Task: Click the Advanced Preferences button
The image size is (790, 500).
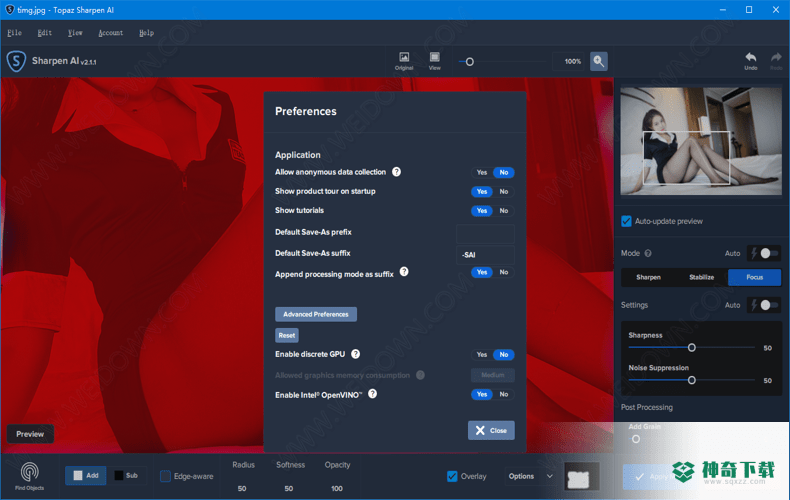Action: 316,314
